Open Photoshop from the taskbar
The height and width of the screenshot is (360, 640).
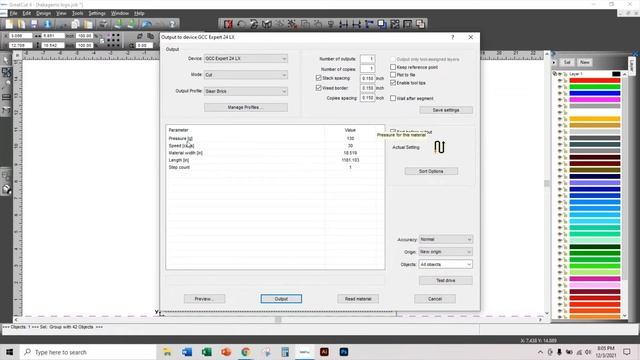[344, 352]
